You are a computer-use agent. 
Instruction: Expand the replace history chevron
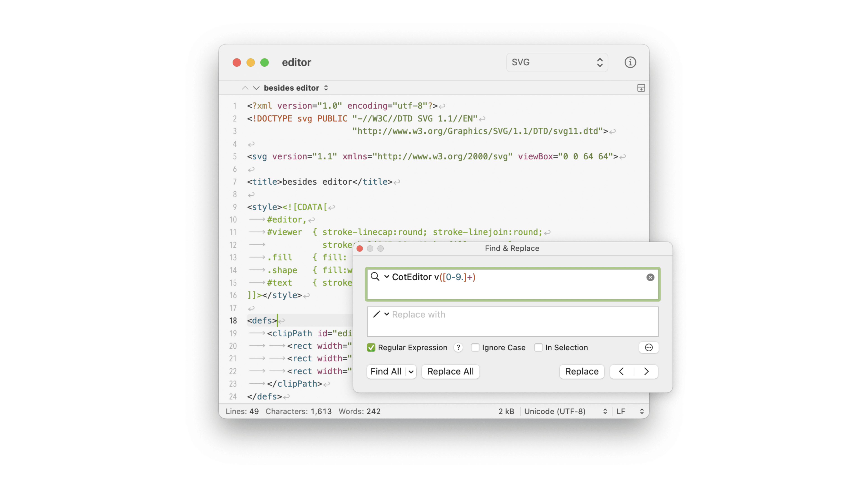click(x=387, y=314)
